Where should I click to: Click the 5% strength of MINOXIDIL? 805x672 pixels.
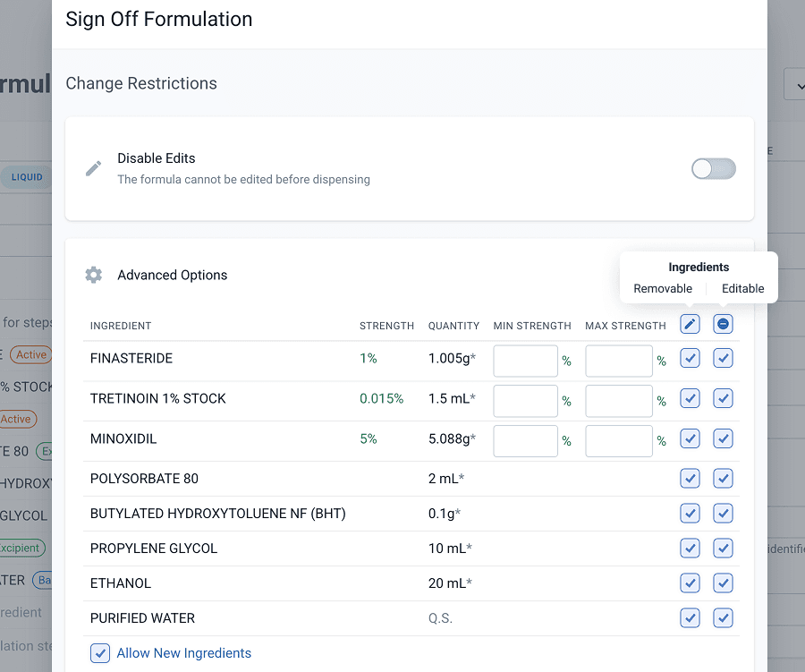click(x=369, y=438)
